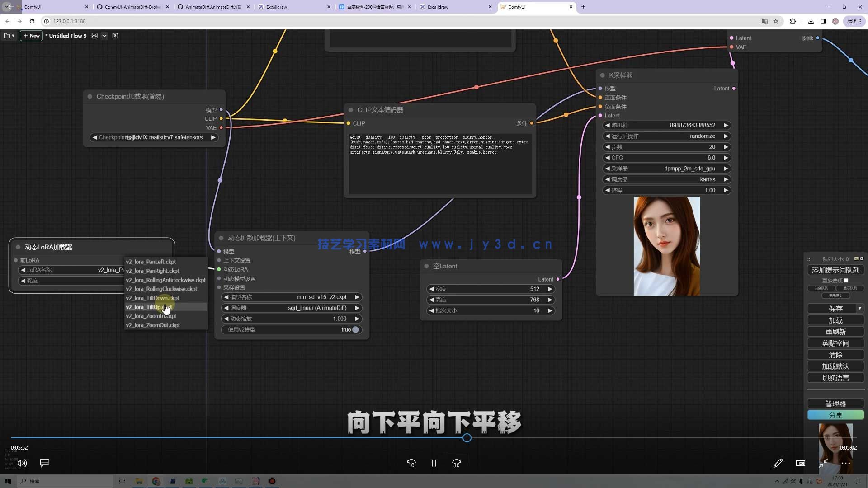
Task: Select v2_lora_ZoomIn.ckpt from the list
Action: coord(151,316)
